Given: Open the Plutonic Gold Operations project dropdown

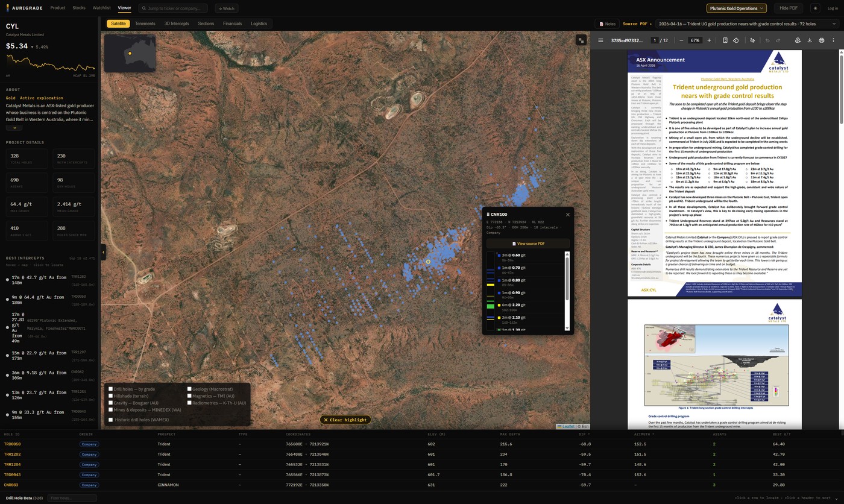Looking at the screenshot, I should pyautogui.click(x=736, y=8).
